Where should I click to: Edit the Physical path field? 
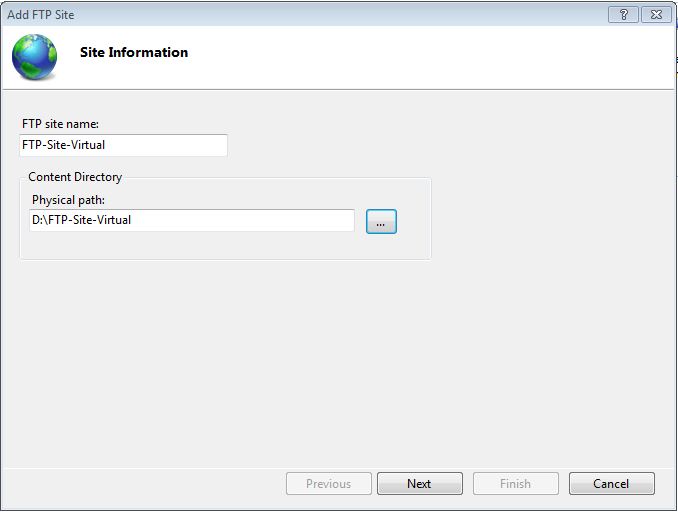(x=192, y=221)
